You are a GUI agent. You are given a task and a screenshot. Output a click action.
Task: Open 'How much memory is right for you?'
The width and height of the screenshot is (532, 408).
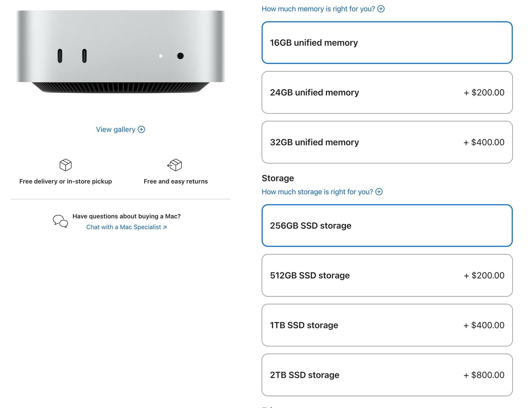click(318, 9)
